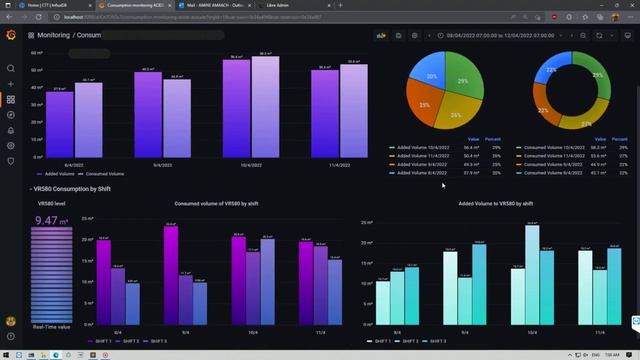Viewport: 640px width, 360px height.
Task: Open the refresh interval dropdown arrow
Action: [x=612, y=36]
